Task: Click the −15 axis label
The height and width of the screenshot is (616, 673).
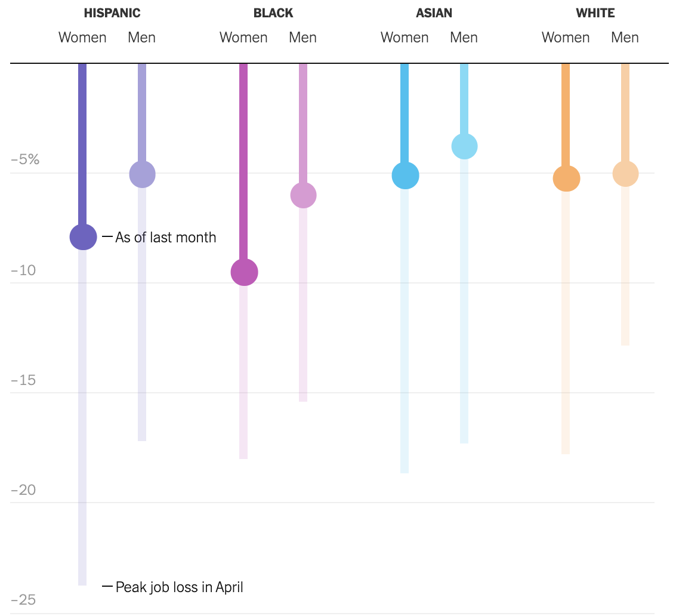Action: [24, 380]
